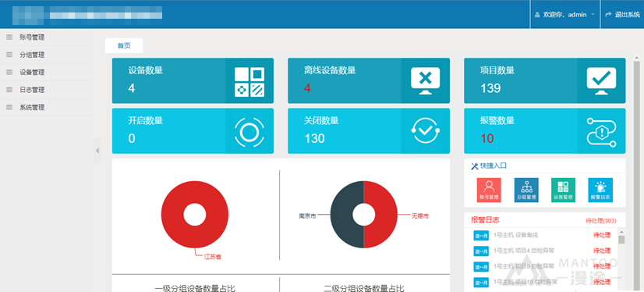The height and width of the screenshot is (292, 644).
Task: Click the red 江苏省 donut chart
Action: pyautogui.click(x=195, y=214)
